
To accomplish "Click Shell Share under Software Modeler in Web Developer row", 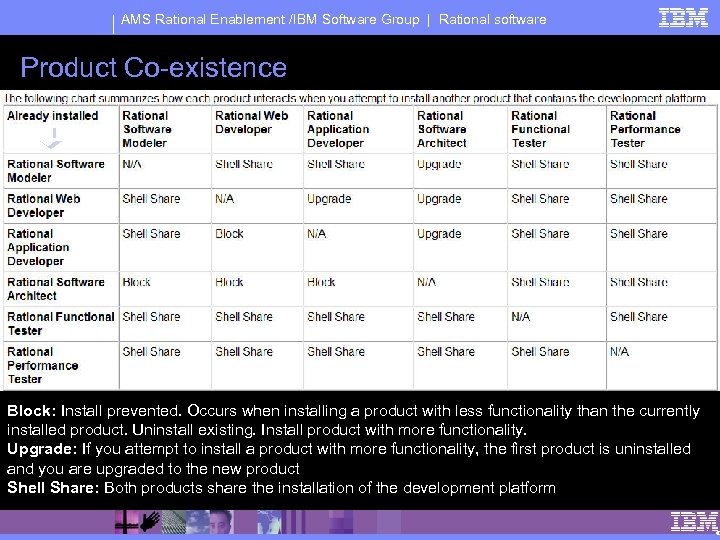I will click(x=151, y=199).
